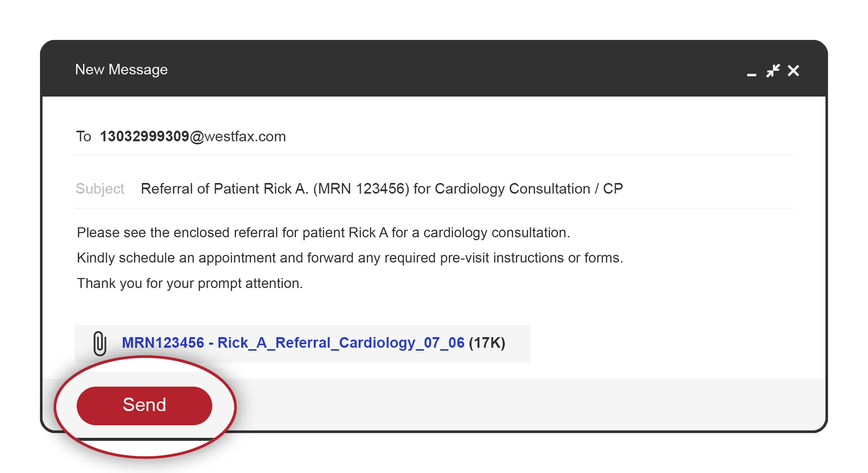868x473 pixels.
Task: Place cursor in "Please see the enclosed" line
Action: pos(323,233)
